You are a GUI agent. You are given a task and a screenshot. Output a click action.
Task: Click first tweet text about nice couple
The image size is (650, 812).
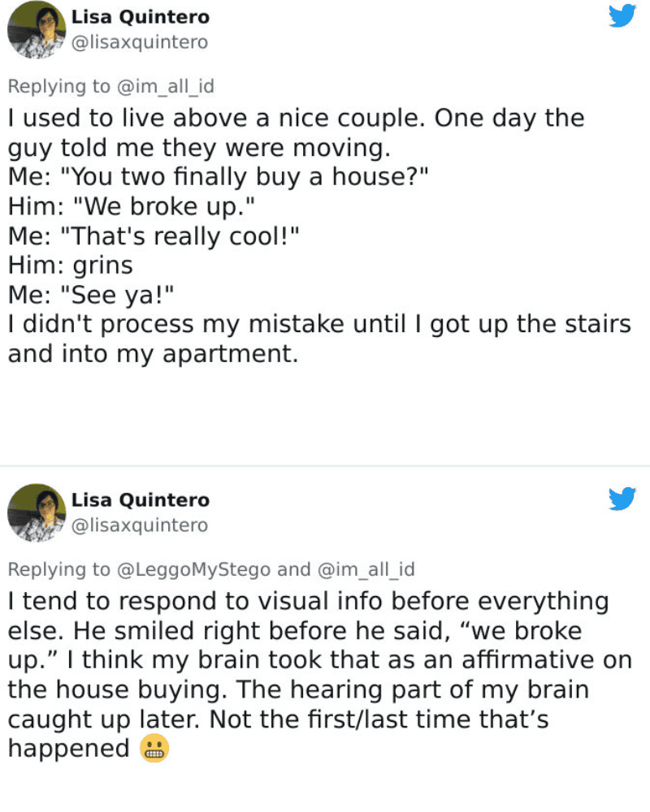coord(319,235)
